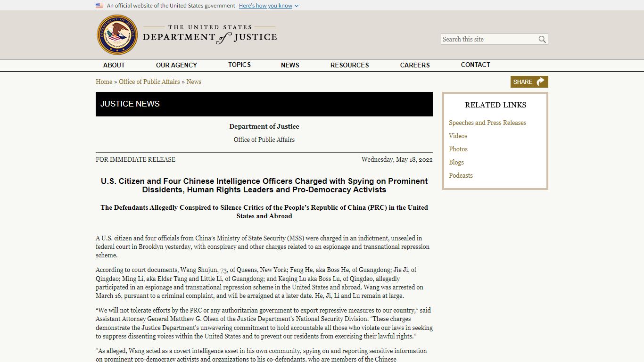This screenshot has width=644, height=362.
Task: Open the CONTACT menu
Action: pos(476,65)
